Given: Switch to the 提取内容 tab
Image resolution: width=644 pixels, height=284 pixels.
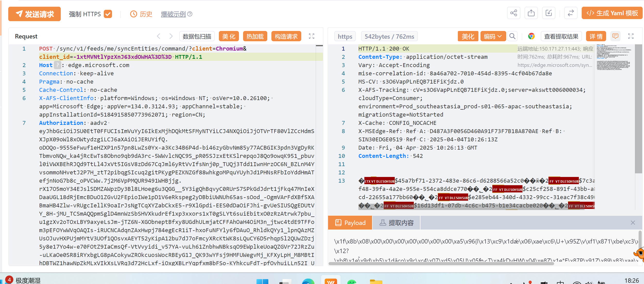Looking at the screenshot, I should [396, 223].
